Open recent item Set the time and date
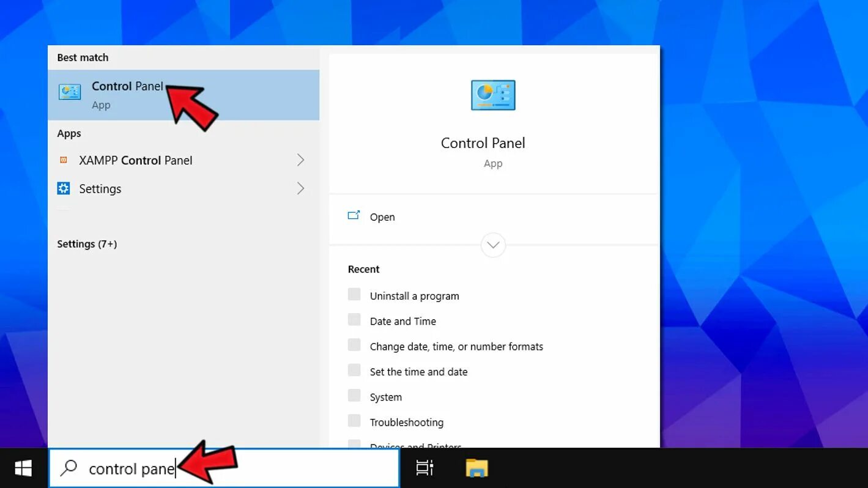 point(418,372)
